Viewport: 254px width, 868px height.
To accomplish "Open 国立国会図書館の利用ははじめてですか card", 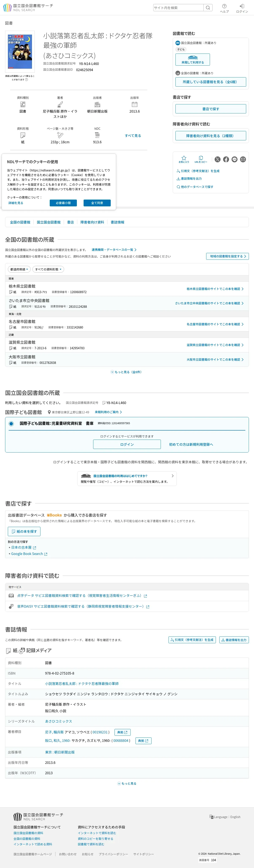I will [x=127, y=479].
